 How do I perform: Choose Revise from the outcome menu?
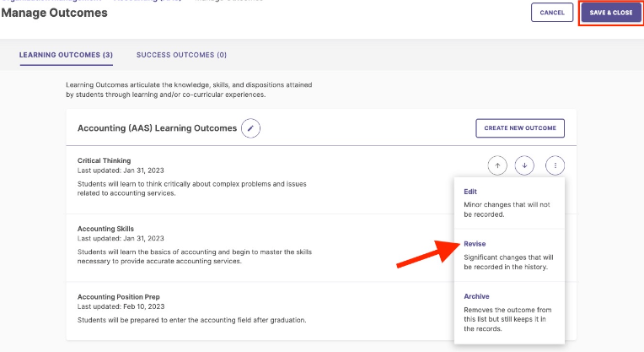pyautogui.click(x=475, y=244)
